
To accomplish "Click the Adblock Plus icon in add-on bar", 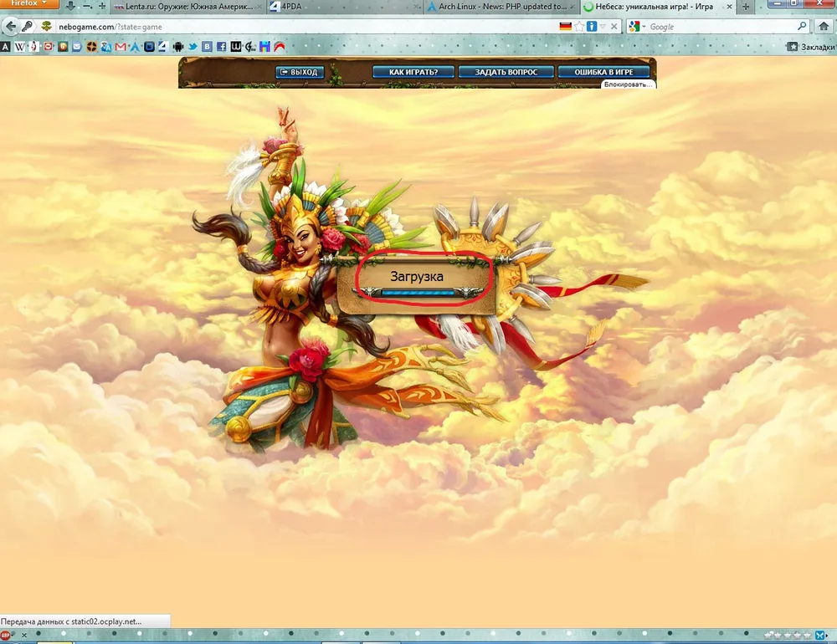I will point(5,636).
